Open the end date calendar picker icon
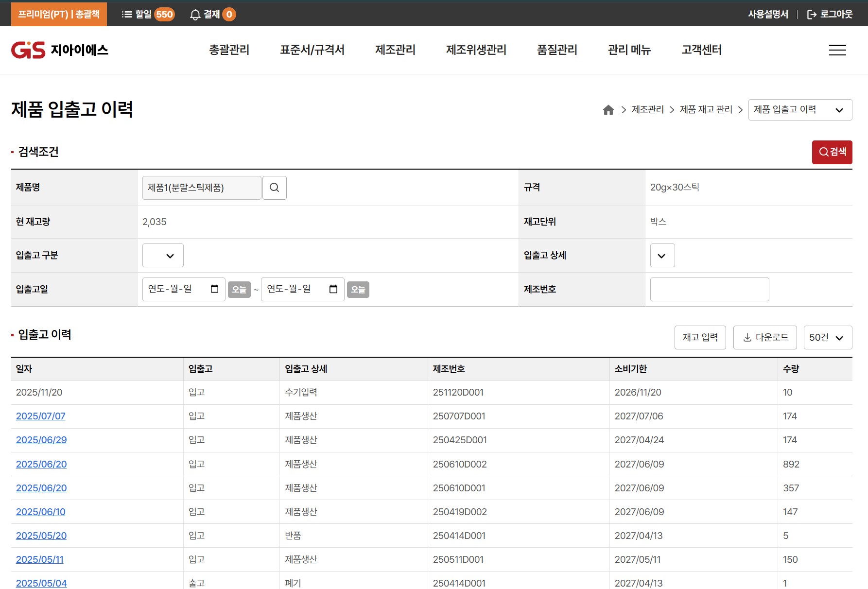Screen dimensions: 868x589 [x=333, y=289]
